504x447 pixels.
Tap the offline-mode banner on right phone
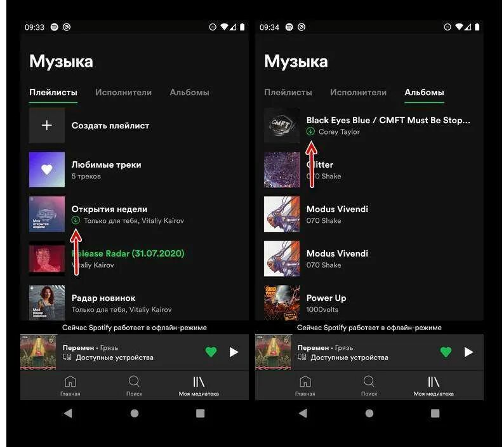pyautogui.click(x=369, y=328)
